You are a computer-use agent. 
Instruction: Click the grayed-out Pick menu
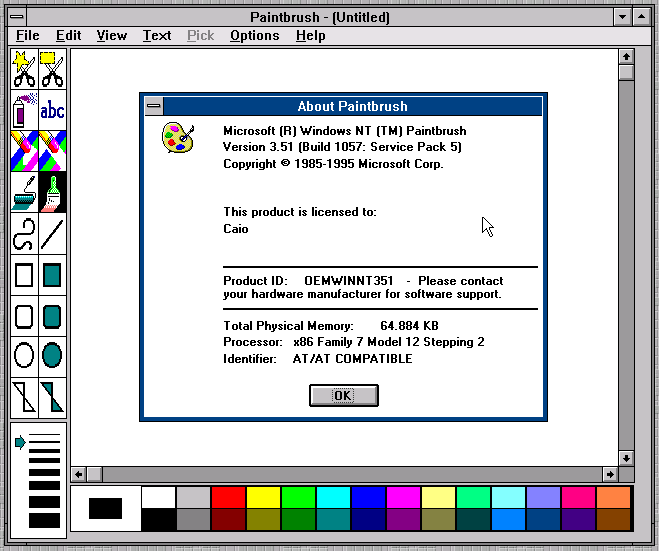[200, 36]
